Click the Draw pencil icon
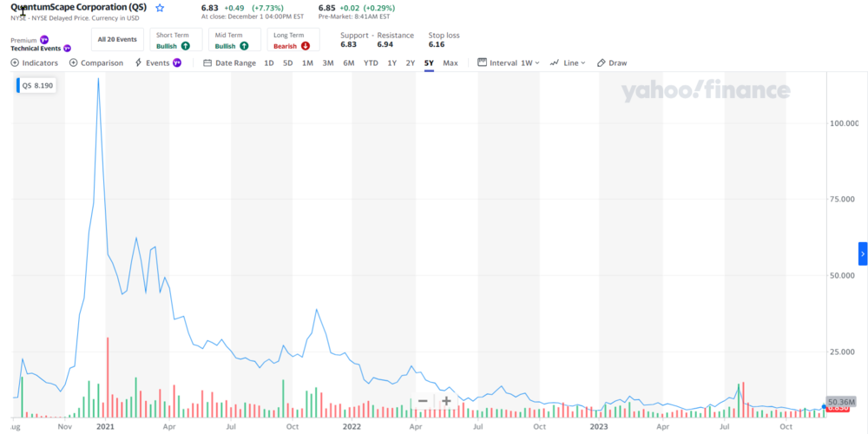Image resolution: width=868 pixels, height=434 pixels. point(602,63)
